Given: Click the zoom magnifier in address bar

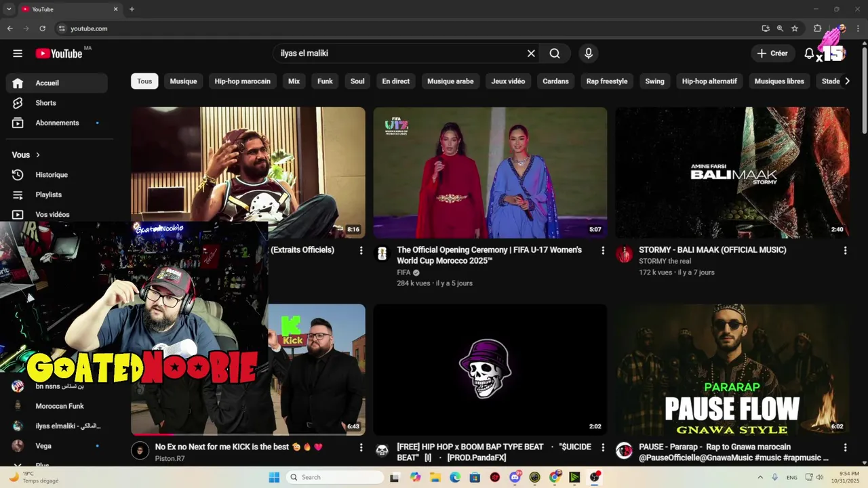Looking at the screenshot, I should (x=780, y=28).
